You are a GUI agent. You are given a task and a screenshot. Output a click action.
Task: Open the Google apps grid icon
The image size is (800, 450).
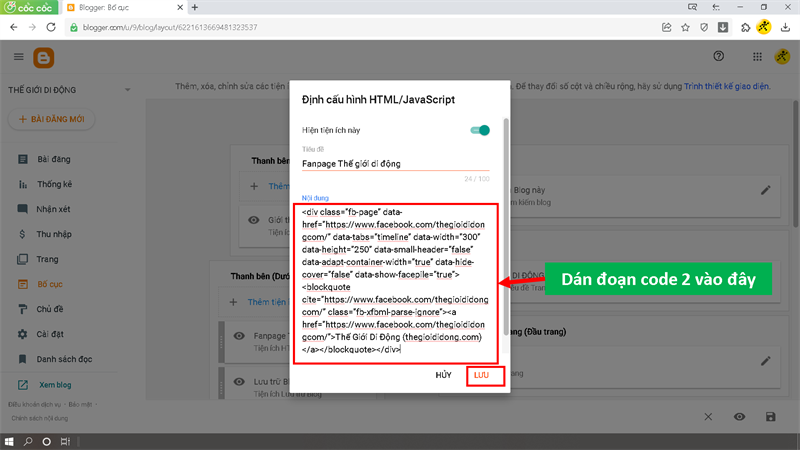pos(757,57)
